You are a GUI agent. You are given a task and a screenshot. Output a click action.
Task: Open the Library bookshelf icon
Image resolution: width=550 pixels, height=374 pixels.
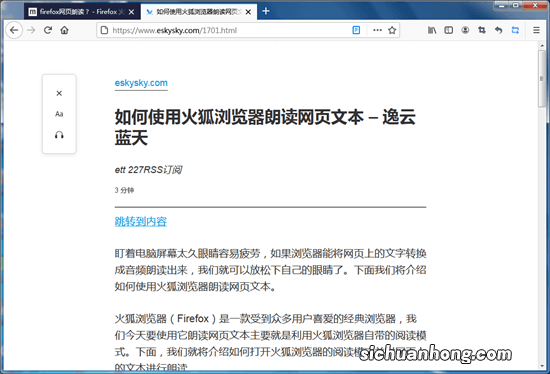coord(432,30)
